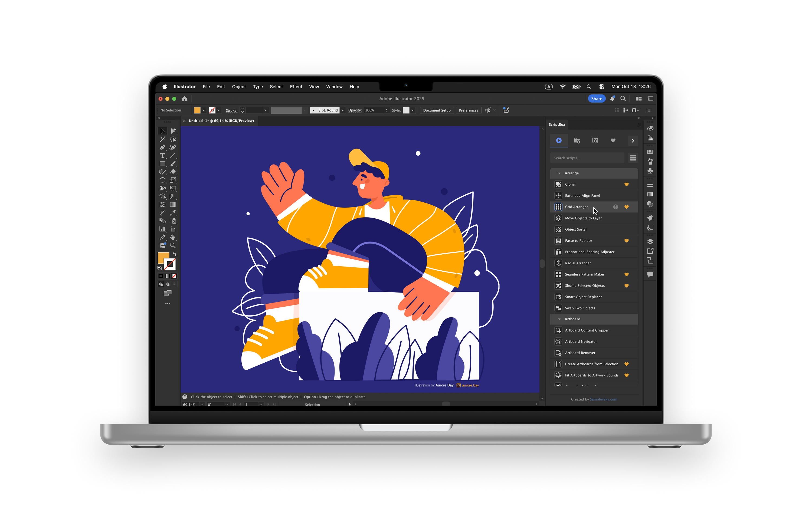Choose the Gradient tool

pos(173,205)
